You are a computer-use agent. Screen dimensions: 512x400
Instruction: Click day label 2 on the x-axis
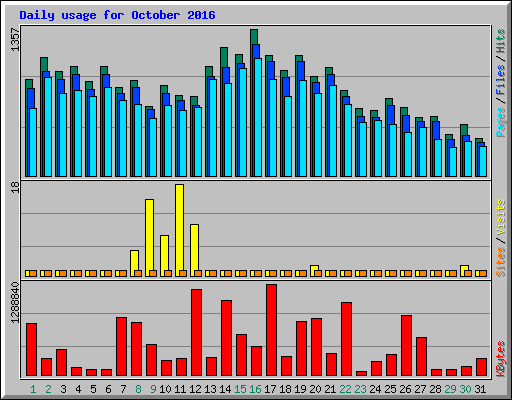(48, 389)
